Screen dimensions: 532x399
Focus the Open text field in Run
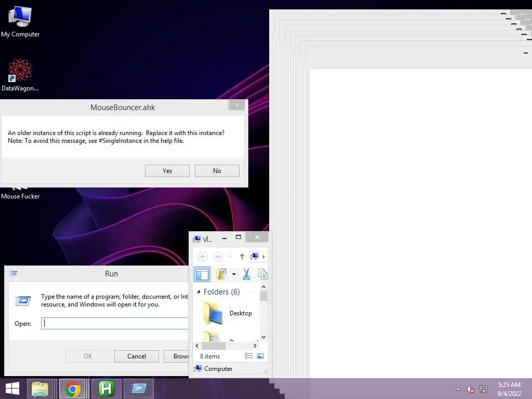[115, 323]
